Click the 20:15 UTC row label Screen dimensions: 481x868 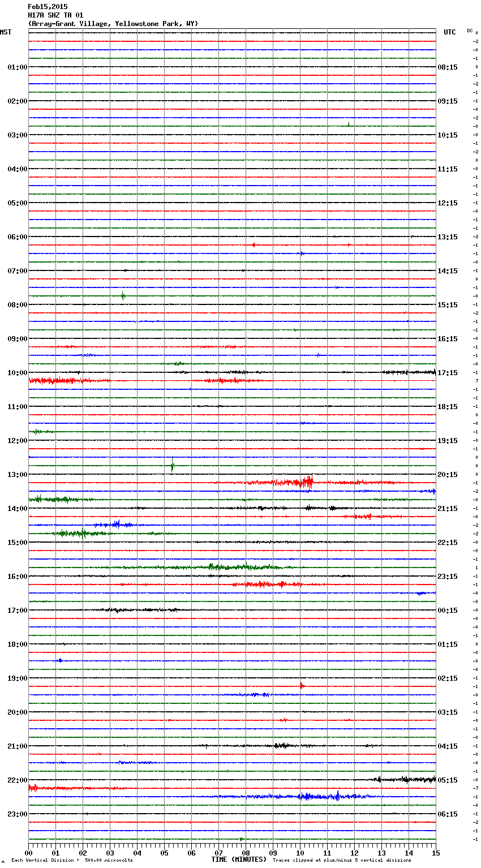coord(448,475)
